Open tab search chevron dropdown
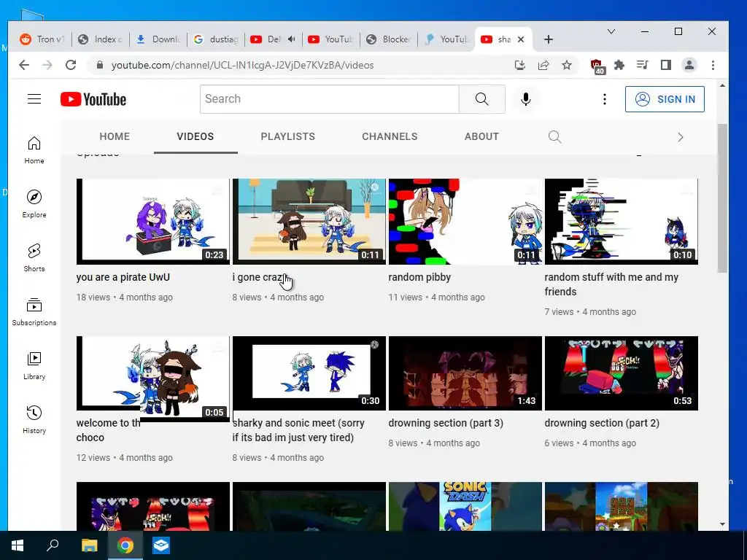The height and width of the screenshot is (560, 747). [611, 31]
